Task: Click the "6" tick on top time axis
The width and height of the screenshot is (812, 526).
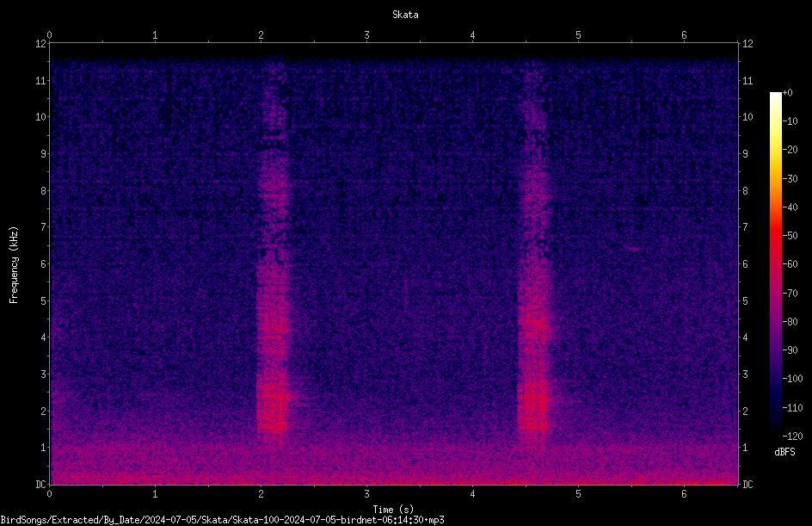Action: click(x=684, y=35)
